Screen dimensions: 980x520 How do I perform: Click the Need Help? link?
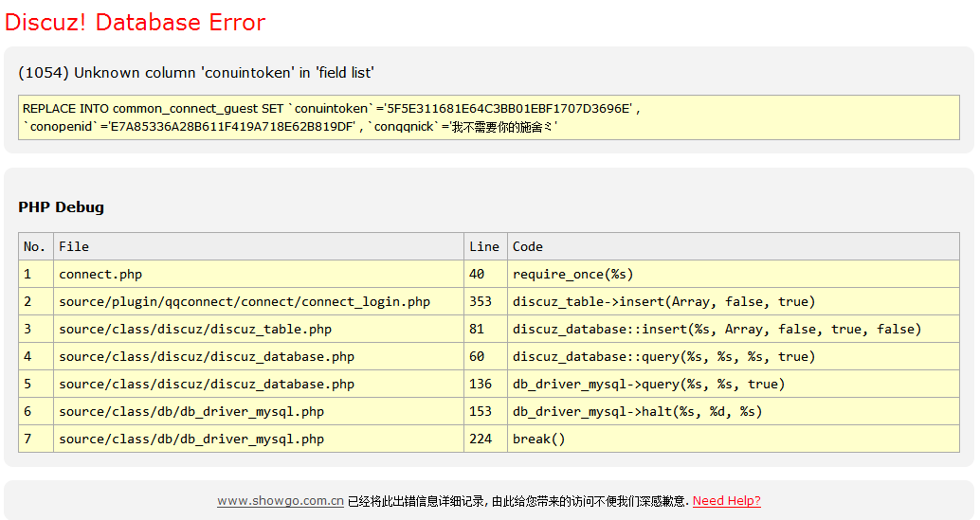pyautogui.click(x=726, y=501)
